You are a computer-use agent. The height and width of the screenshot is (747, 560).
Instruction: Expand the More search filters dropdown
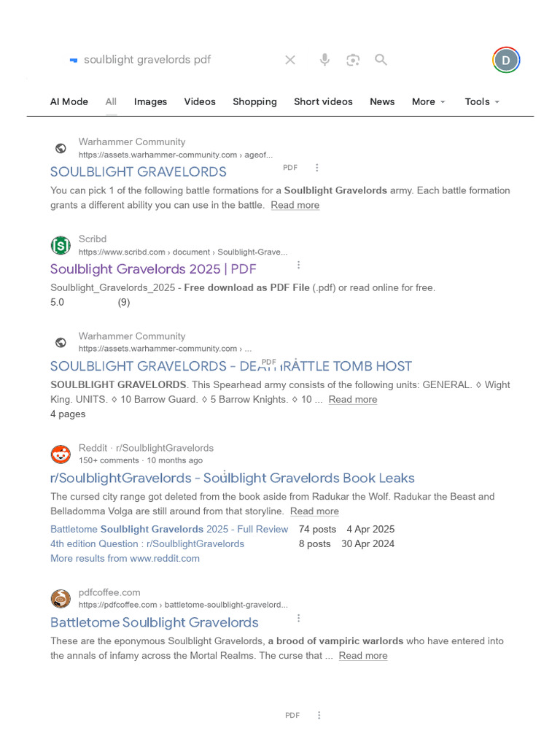(428, 101)
